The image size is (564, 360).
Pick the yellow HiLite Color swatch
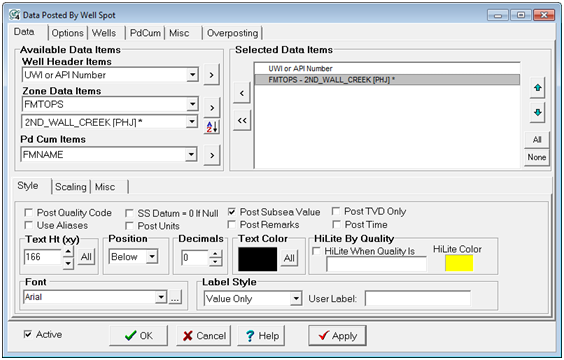click(x=459, y=263)
